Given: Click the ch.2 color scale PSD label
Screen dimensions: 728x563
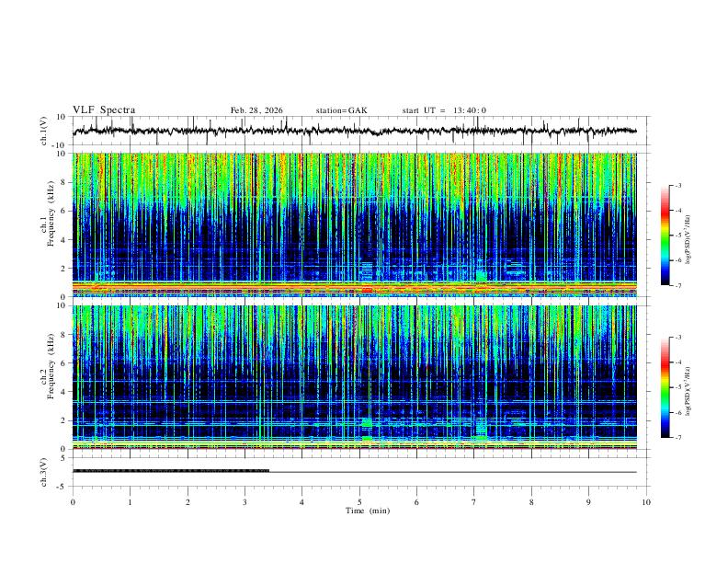Looking at the screenshot, I should point(688,392).
